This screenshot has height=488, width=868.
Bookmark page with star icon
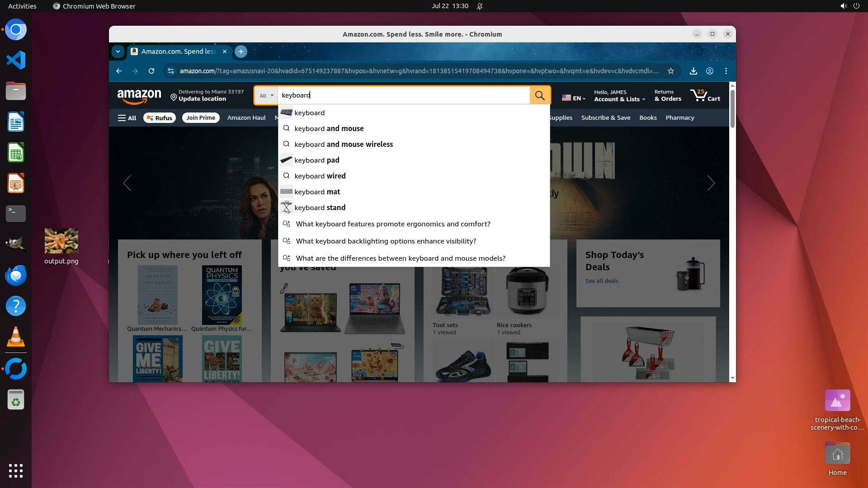(671, 71)
